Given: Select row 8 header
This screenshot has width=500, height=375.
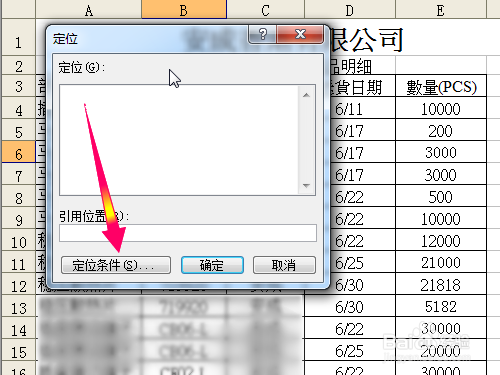Looking at the screenshot, I should [x=18, y=196].
